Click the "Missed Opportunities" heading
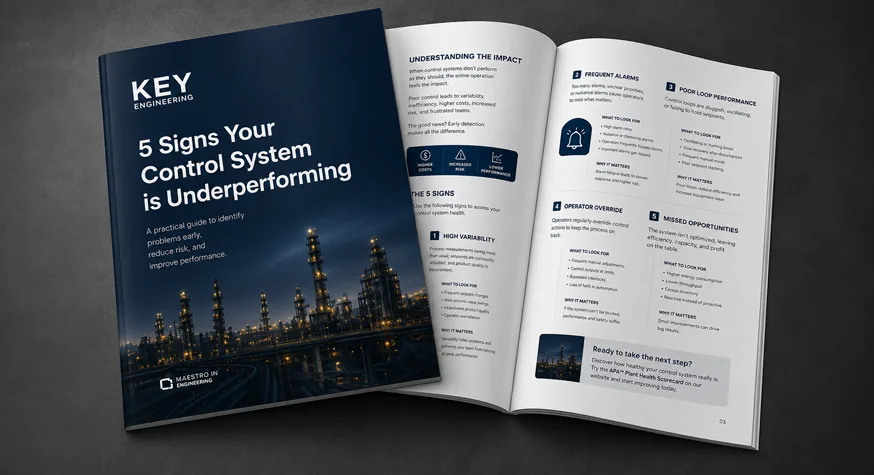Screen dimensions: 874x475 (x=701, y=224)
